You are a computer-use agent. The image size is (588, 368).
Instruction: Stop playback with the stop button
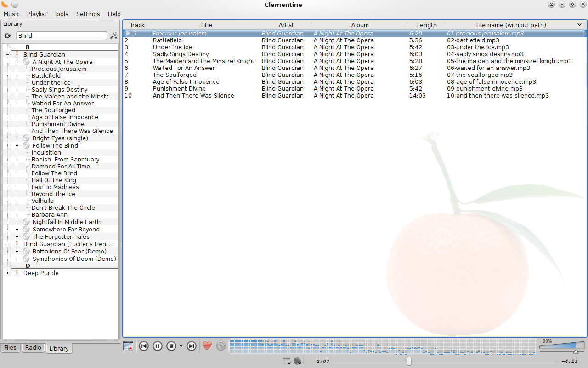click(171, 346)
